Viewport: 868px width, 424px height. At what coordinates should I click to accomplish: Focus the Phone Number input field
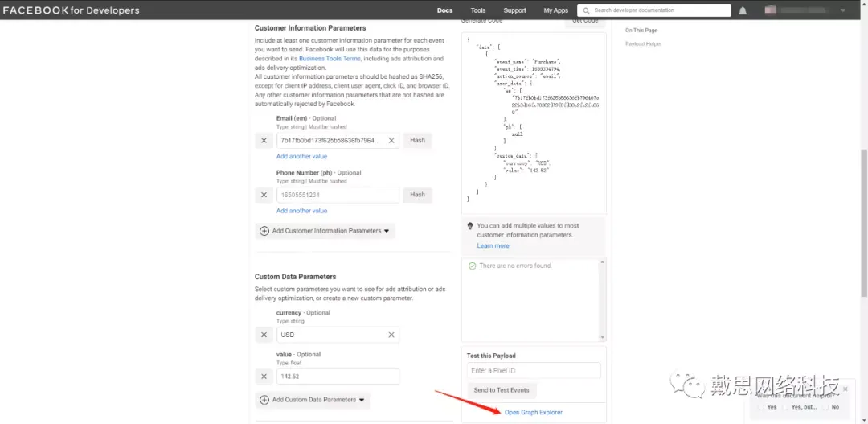coord(338,195)
